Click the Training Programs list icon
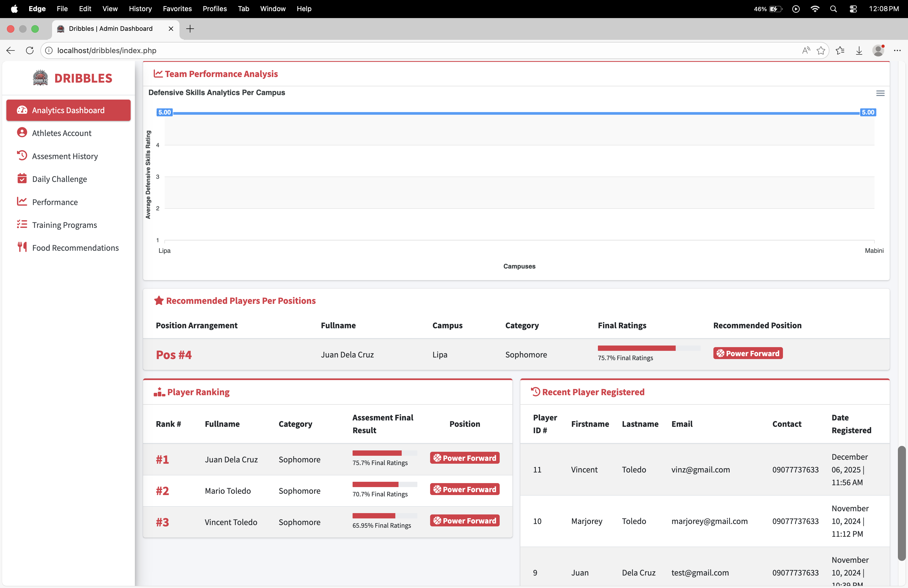908x588 pixels. coord(22,224)
